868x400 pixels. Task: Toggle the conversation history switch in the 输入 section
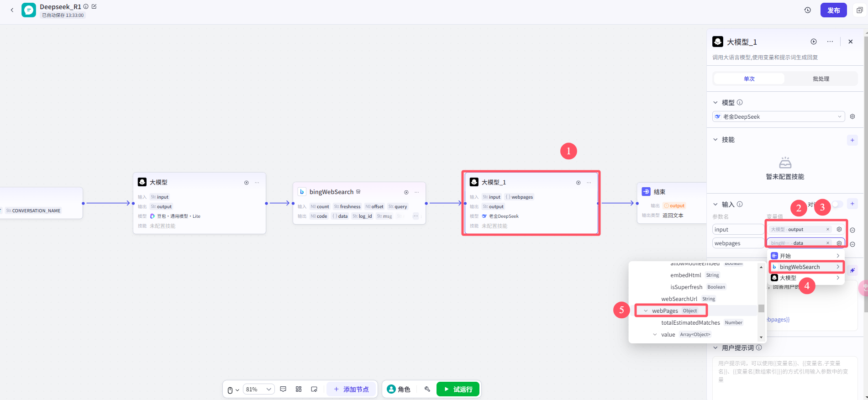click(837, 204)
